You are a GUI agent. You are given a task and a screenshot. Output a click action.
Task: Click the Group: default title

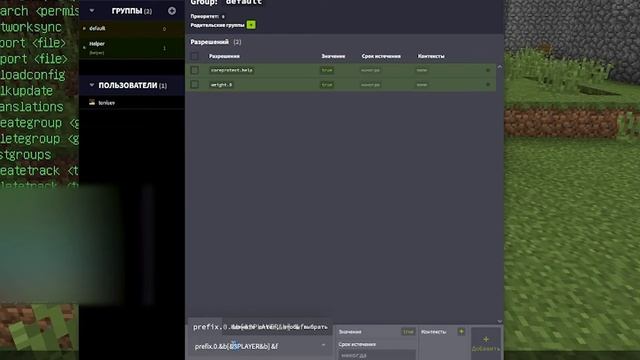point(226,2)
